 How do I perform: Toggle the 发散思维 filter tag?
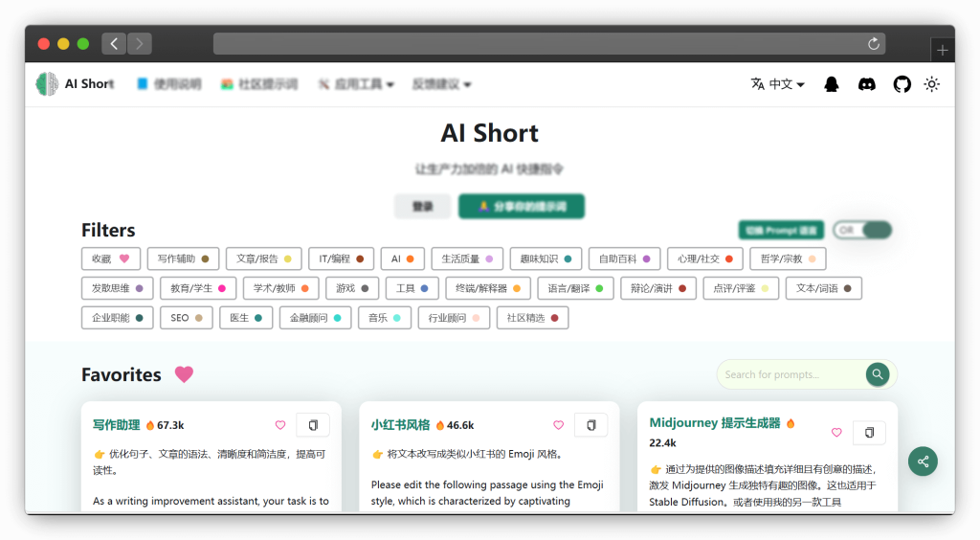[117, 288]
